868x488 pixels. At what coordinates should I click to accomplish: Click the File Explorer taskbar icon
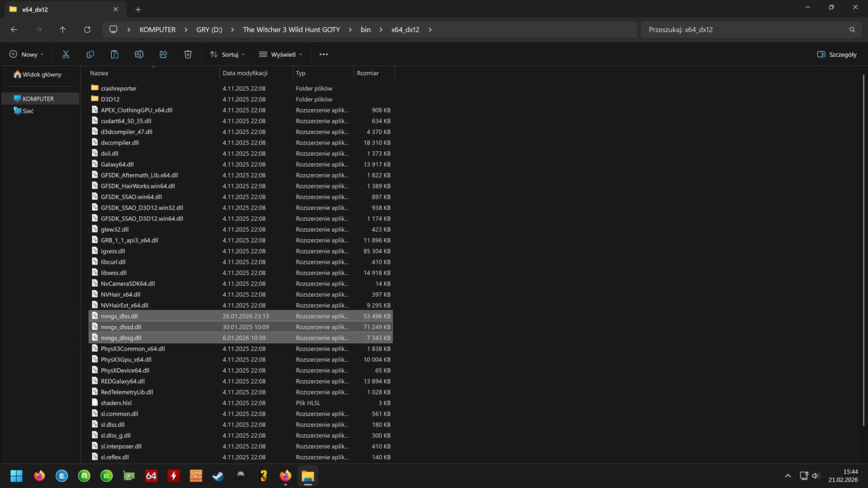click(307, 476)
